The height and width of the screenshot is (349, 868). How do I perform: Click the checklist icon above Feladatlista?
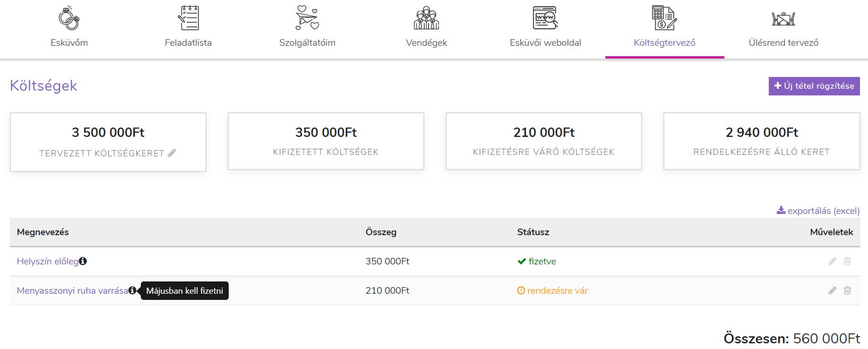pos(188,18)
